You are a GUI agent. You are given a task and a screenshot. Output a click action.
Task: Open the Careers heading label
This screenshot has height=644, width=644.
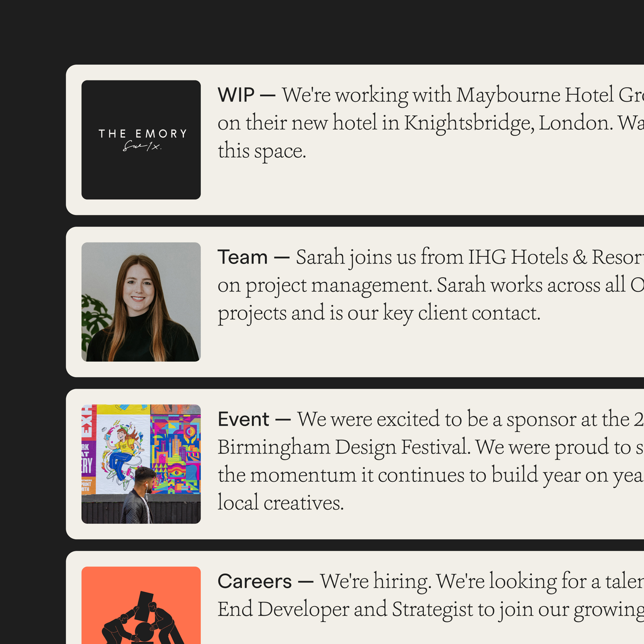[x=255, y=581]
